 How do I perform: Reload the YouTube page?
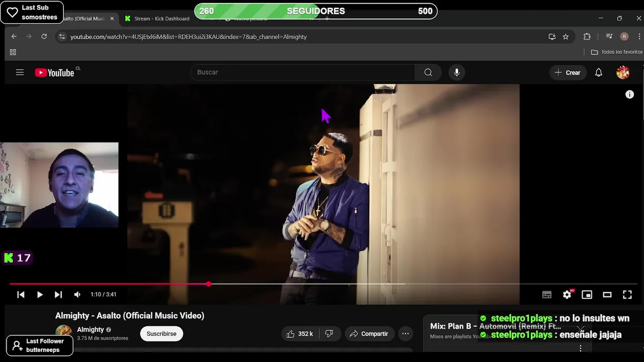coord(44,37)
